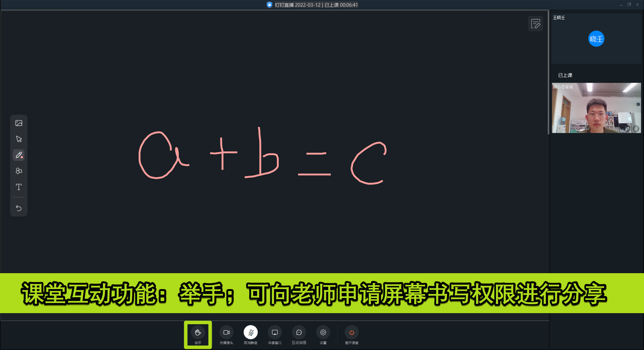The image size is (644, 350).
Task: Select the text tool
Action: (x=19, y=187)
